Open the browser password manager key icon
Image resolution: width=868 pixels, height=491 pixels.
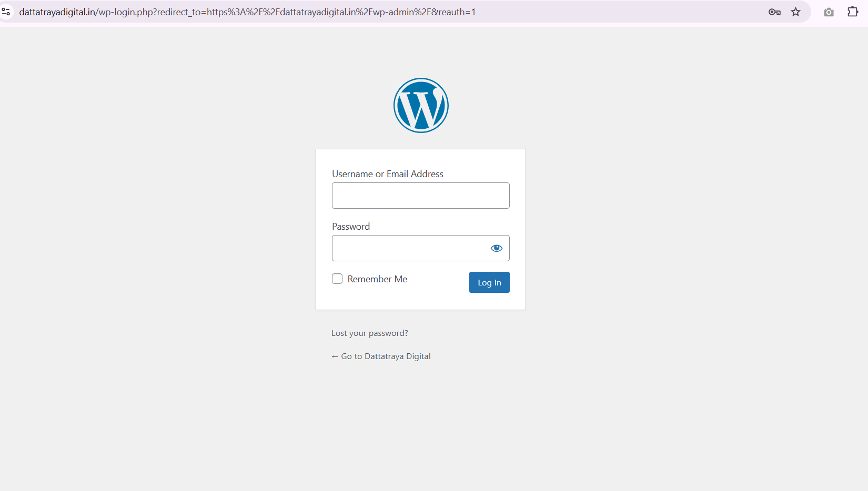[774, 11]
